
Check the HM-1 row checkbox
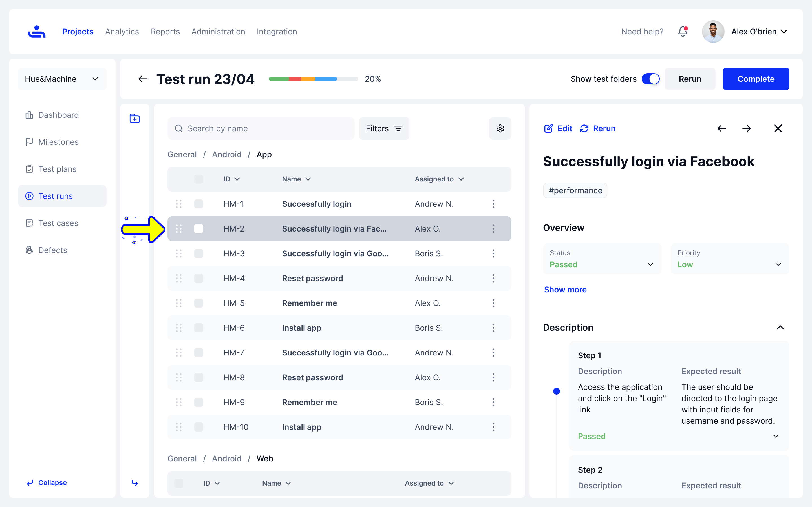(x=199, y=204)
